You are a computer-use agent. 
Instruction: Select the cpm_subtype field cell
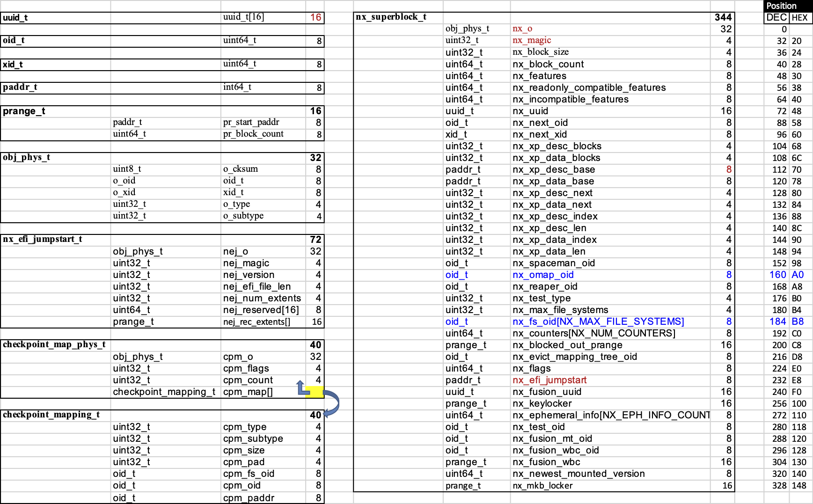(x=263, y=439)
